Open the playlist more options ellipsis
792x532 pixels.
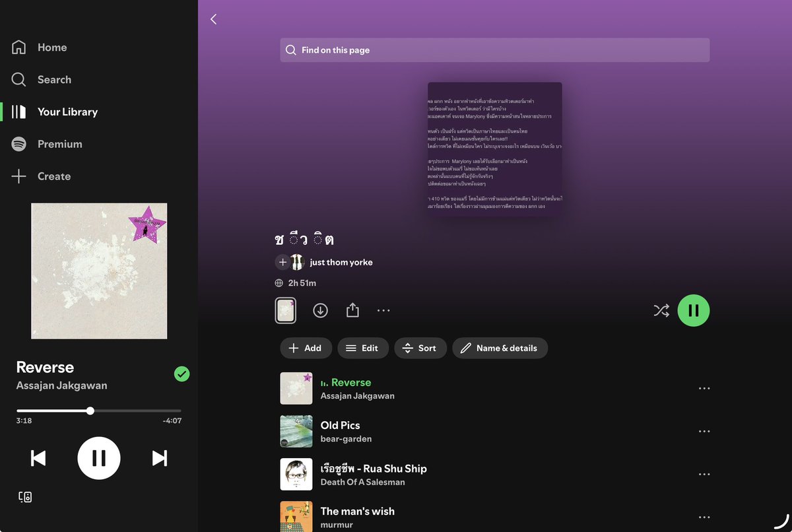click(383, 310)
